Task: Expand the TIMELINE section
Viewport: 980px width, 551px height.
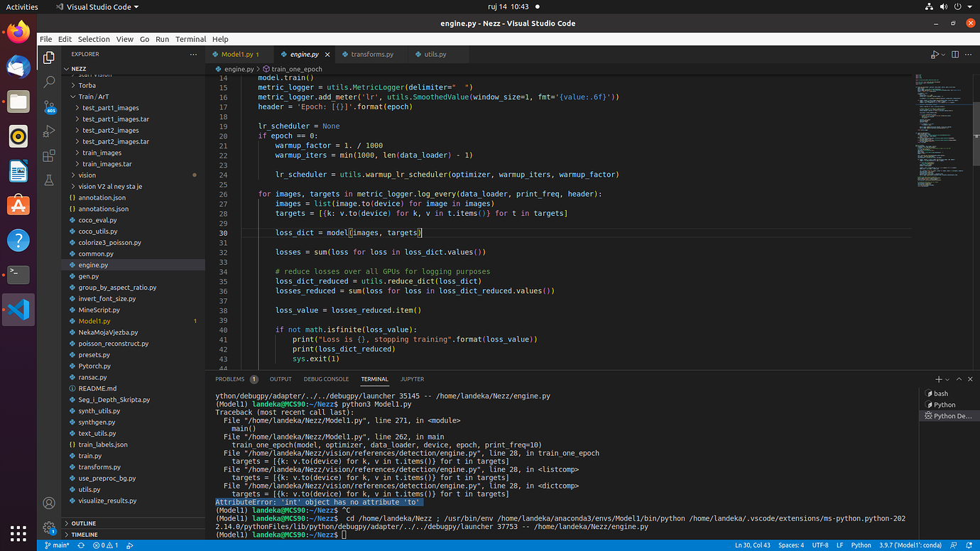Action: pyautogui.click(x=85, y=535)
